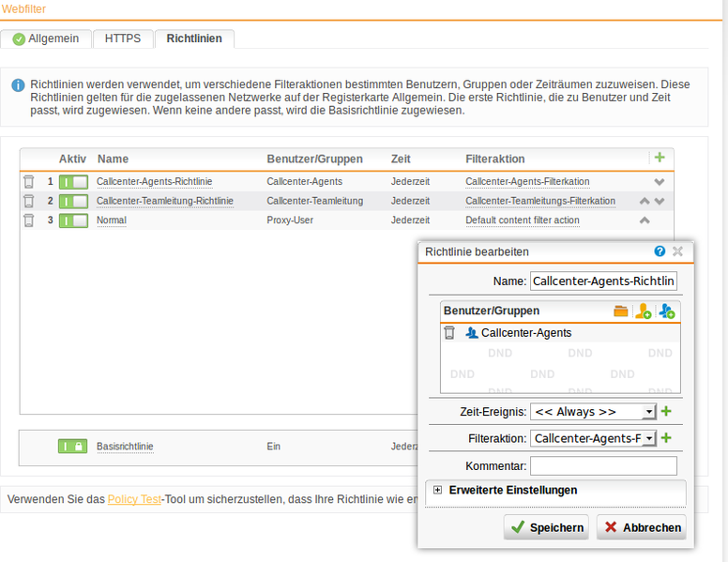This screenshot has width=728, height=562.
Task: Add new Zeit-Ereignis with plus icon
Action: pos(666,411)
